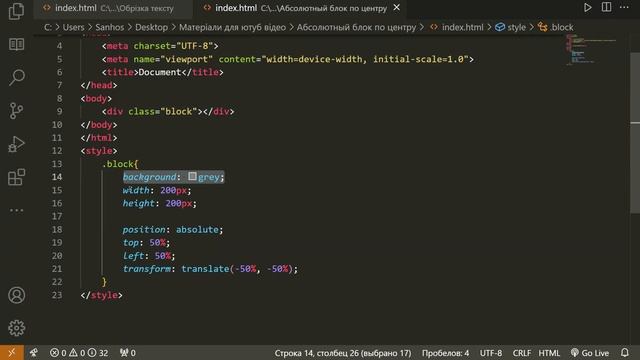Open editor More Actions menu

point(624,7)
